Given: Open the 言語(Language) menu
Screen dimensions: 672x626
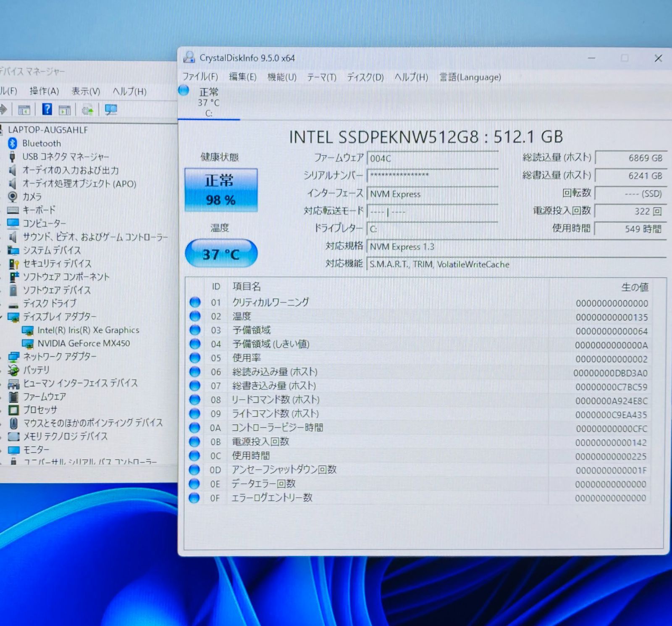Looking at the screenshot, I should tap(470, 77).
